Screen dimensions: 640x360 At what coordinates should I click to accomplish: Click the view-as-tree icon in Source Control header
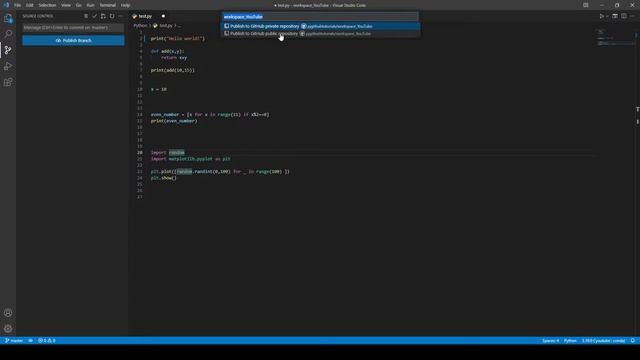point(86,16)
